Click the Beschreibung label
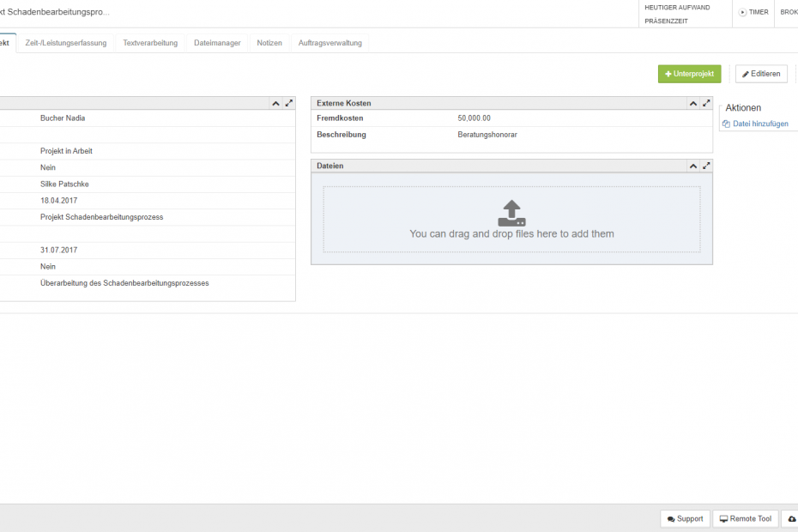The width and height of the screenshot is (798, 532). click(342, 135)
